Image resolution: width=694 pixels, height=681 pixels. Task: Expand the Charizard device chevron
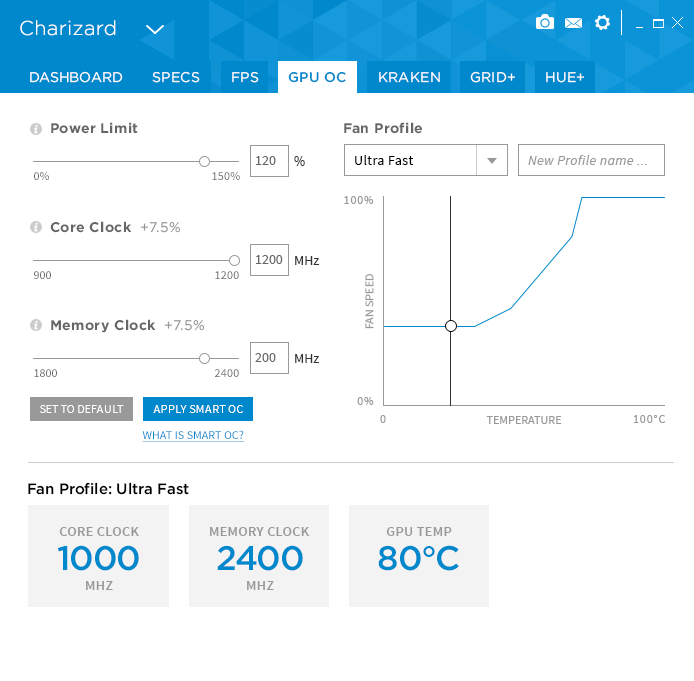click(x=155, y=30)
